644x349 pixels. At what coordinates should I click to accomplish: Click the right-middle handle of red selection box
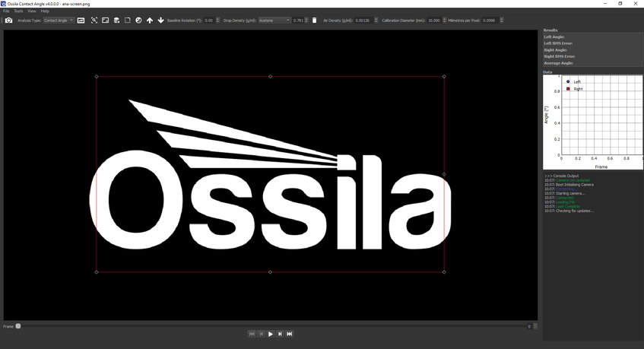coord(444,175)
